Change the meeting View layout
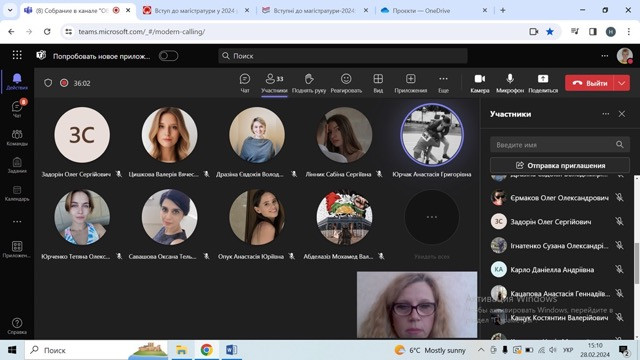Viewport: 640px width, 360px height. [378, 83]
